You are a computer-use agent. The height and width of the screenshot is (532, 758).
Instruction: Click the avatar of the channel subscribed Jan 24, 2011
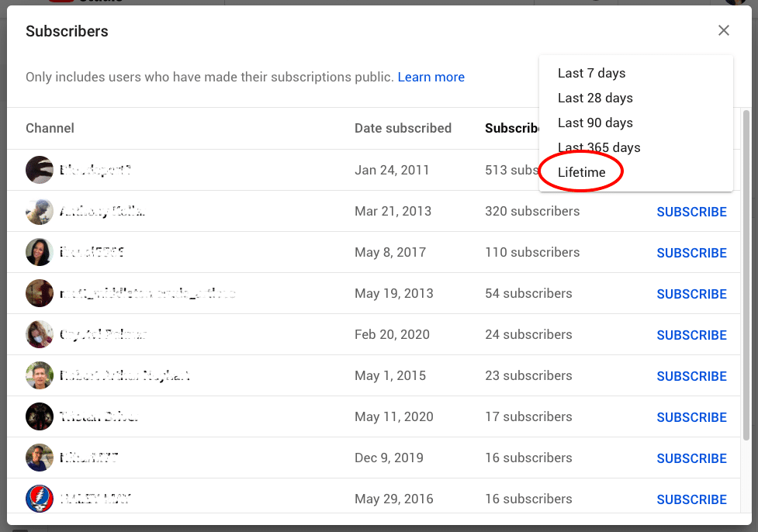click(40, 170)
